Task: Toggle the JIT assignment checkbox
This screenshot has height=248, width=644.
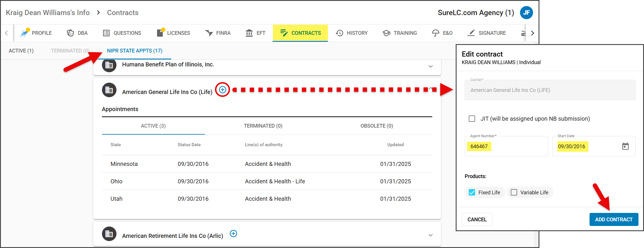Action: click(x=472, y=119)
